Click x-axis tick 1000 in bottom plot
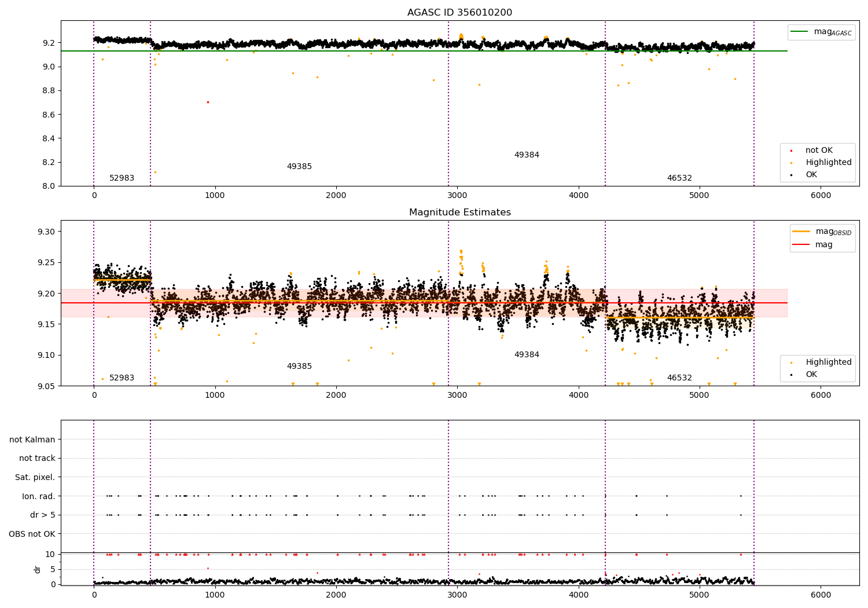Screen dimensions: 868x608 (x=215, y=595)
